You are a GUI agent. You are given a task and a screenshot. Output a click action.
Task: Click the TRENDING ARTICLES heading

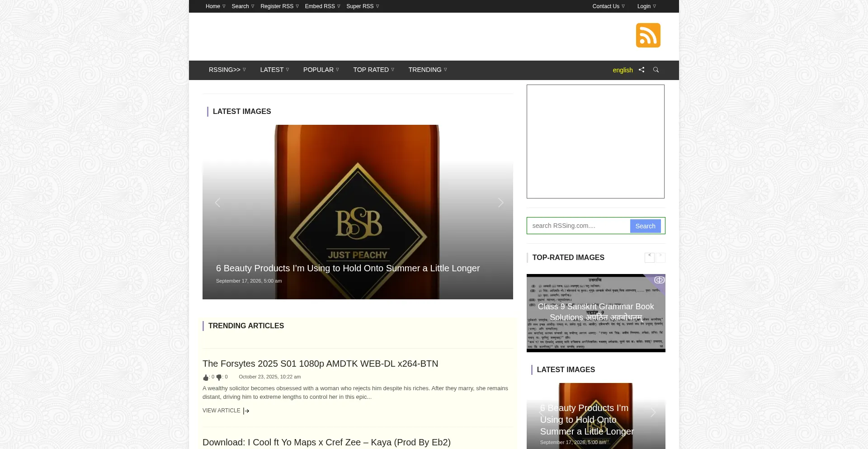coord(246,326)
